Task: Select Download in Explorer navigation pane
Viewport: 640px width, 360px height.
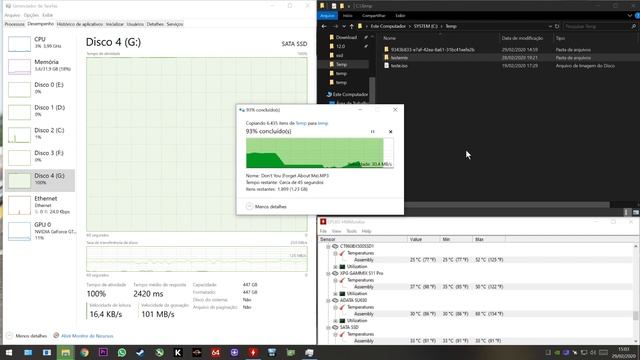Action: pyautogui.click(x=346, y=37)
